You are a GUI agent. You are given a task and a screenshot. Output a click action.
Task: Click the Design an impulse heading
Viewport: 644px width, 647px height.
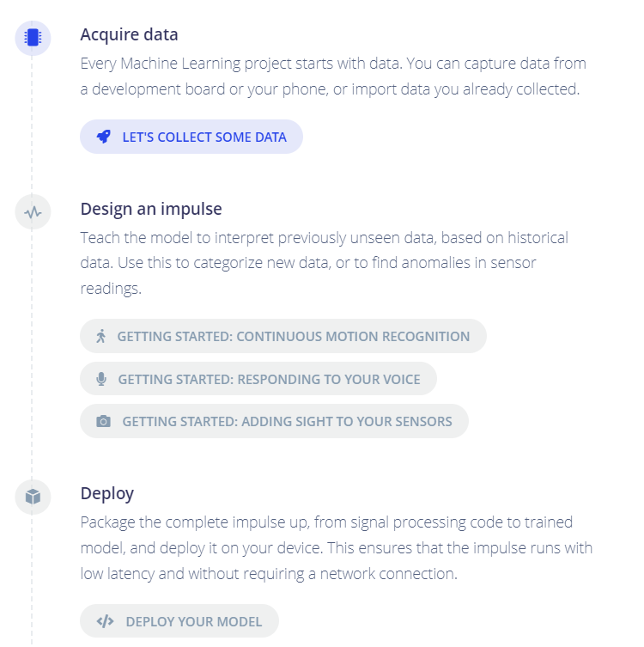151,209
